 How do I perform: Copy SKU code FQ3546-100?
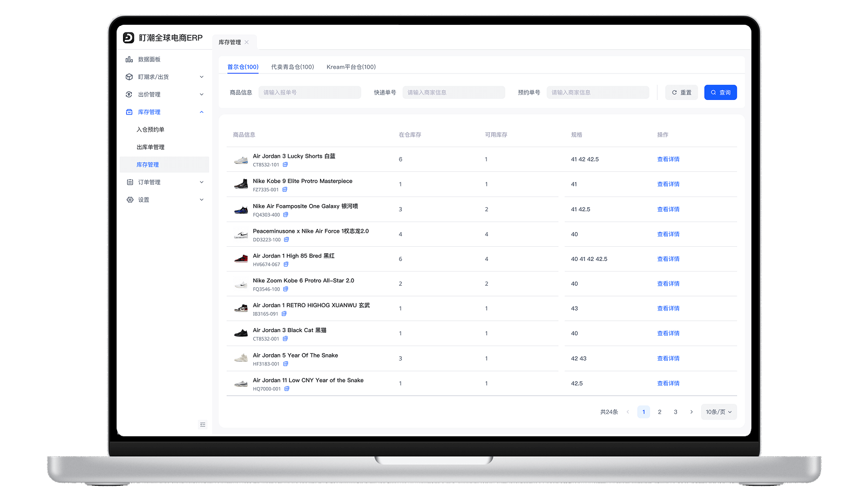(286, 289)
